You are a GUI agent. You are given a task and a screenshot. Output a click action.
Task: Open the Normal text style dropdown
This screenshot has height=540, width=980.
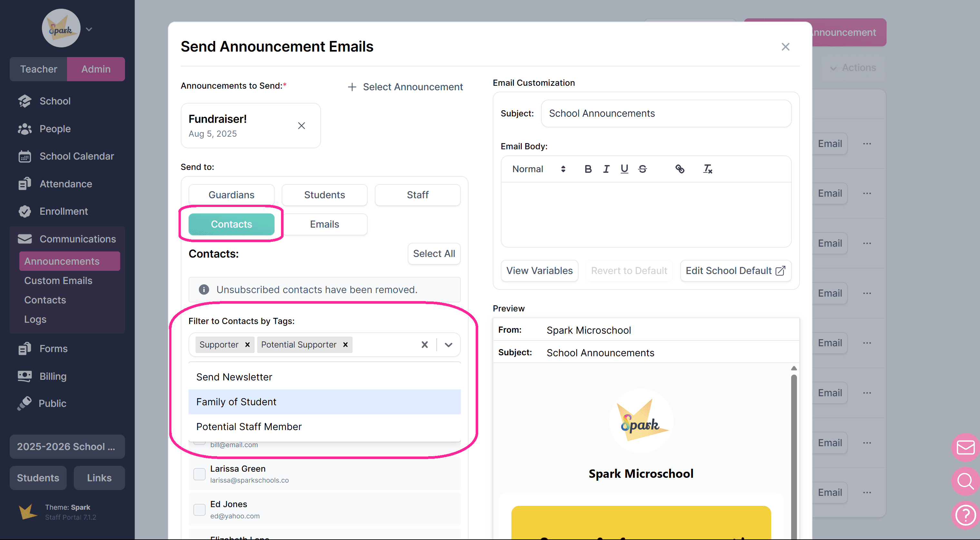click(538, 169)
